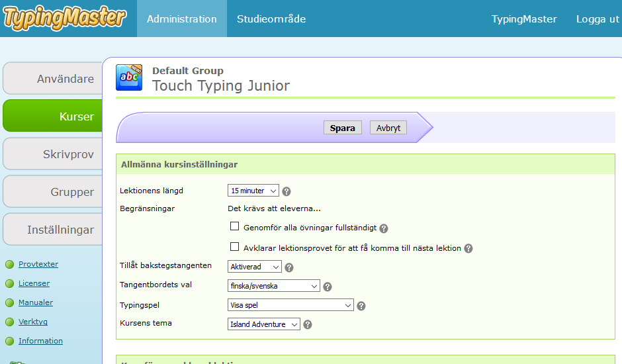
Task: Click the Allmänna kursinställningar section header
Action: tap(365, 164)
